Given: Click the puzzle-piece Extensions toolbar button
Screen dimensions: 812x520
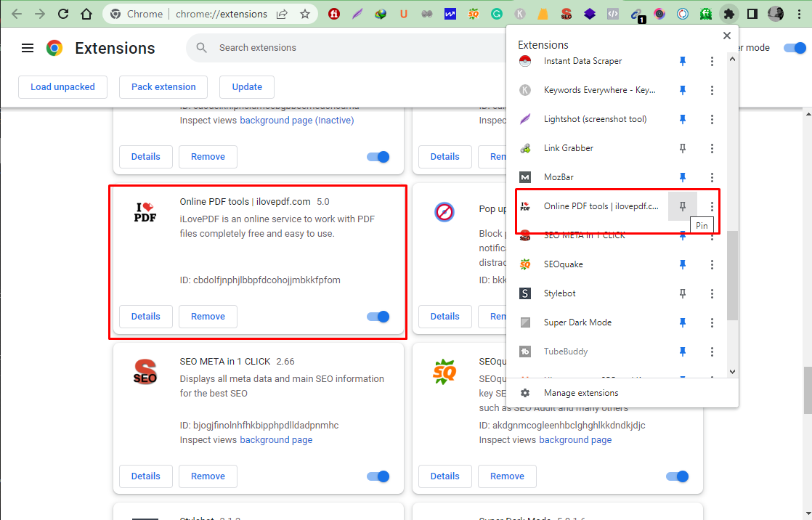Looking at the screenshot, I should (x=729, y=14).
